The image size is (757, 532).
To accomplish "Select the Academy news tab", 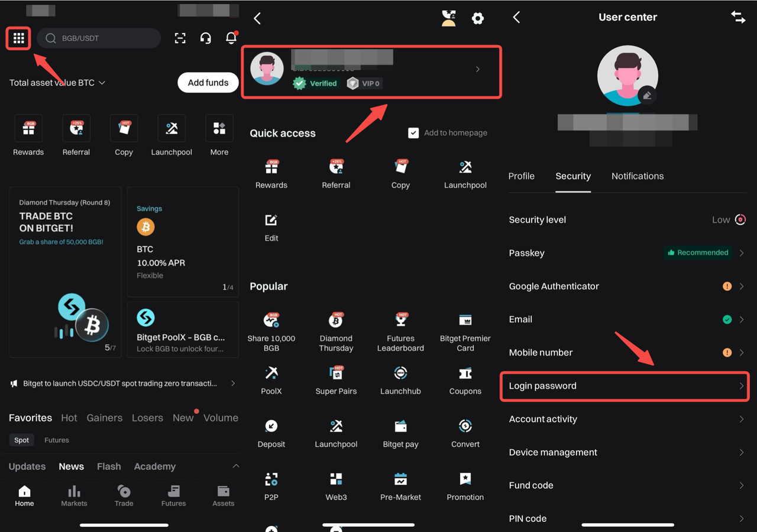I will click(155, 466).
